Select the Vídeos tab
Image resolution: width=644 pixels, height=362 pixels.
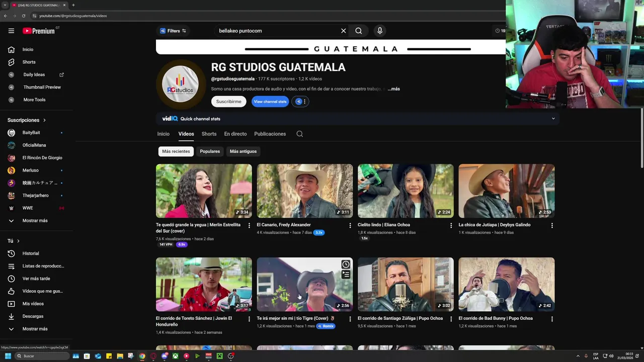(186, 134)
